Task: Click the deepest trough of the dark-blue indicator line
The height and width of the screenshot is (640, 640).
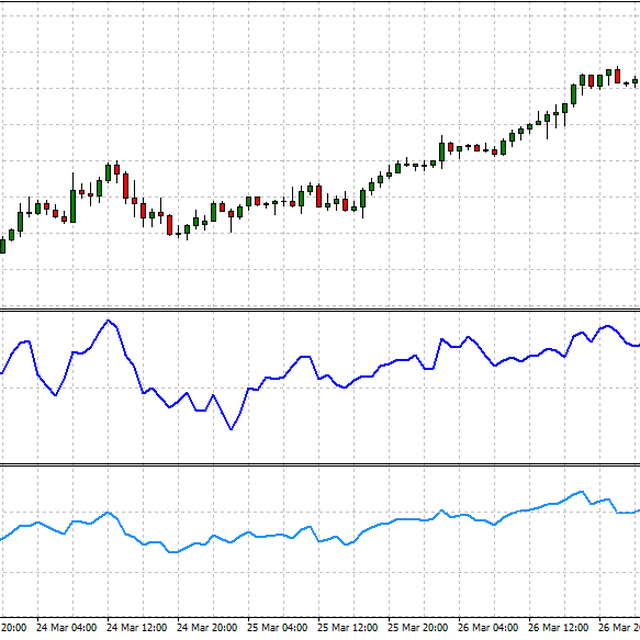Action: 232,429
